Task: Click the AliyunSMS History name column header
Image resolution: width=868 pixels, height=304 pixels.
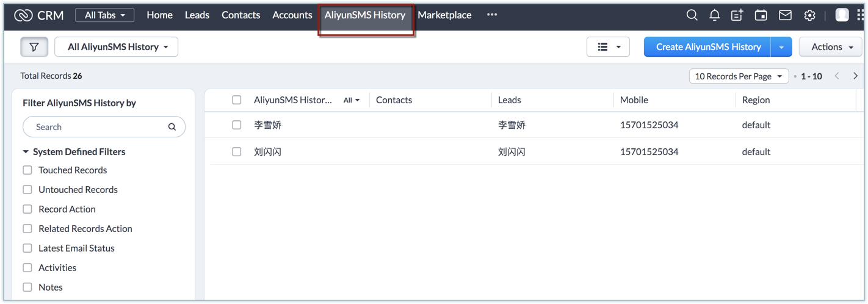Action: click(293, 100)
